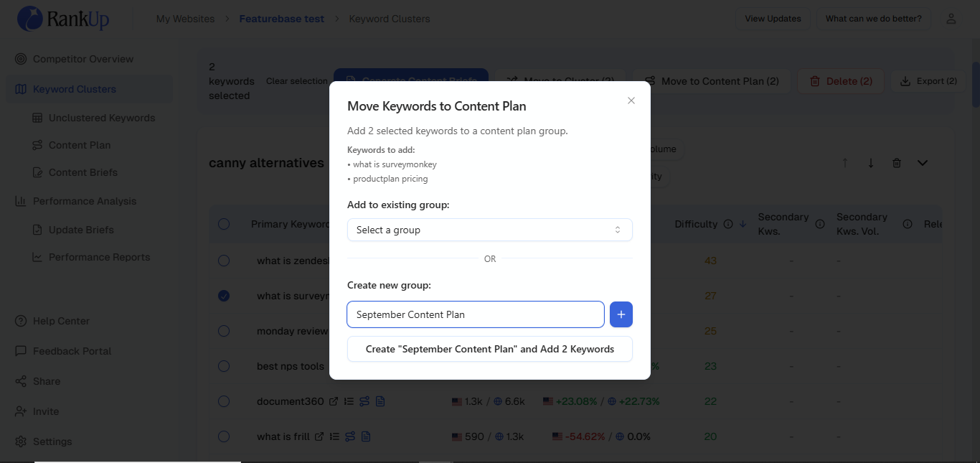The height and width of the screenshot is (463, 980).
Task: Uncheck the what is surveymonkey row checkbox
Action: click(224, 296)
